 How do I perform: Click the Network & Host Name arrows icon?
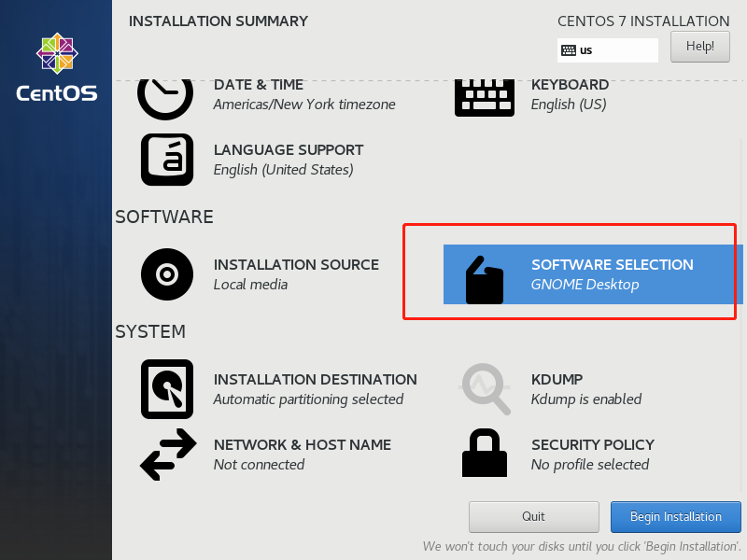168,455
